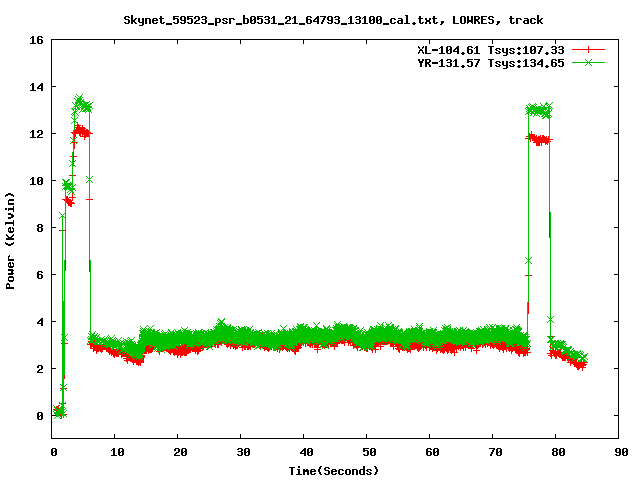Click the x-axis tick label 20
640x480 pixels.
coord(180,452)
